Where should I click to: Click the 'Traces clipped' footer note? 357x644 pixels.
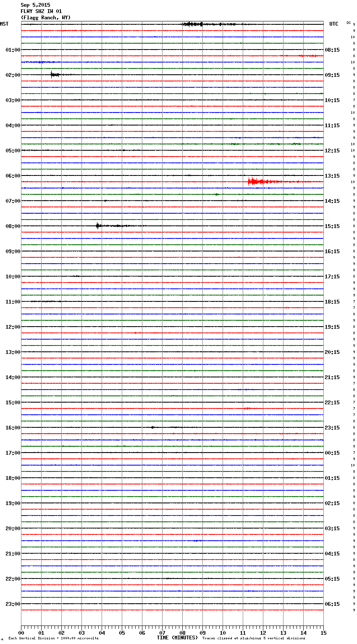[254, 639]
